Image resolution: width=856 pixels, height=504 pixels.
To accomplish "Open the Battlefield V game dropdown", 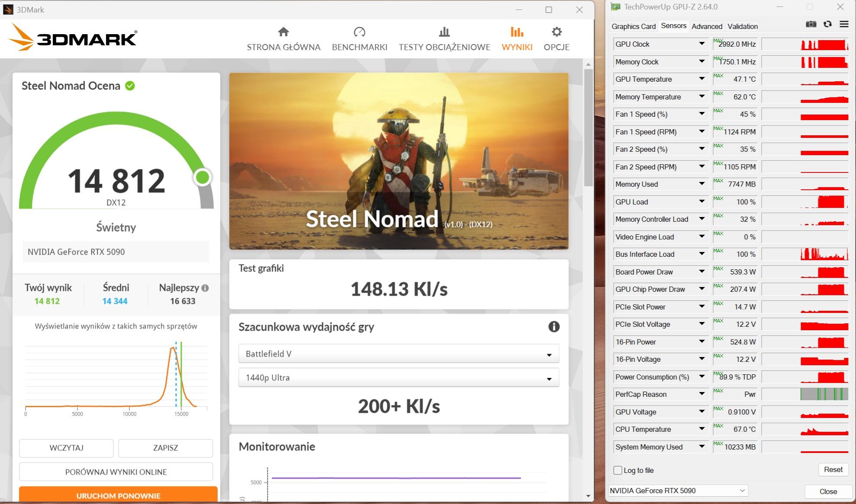I will tap(398, 354).
